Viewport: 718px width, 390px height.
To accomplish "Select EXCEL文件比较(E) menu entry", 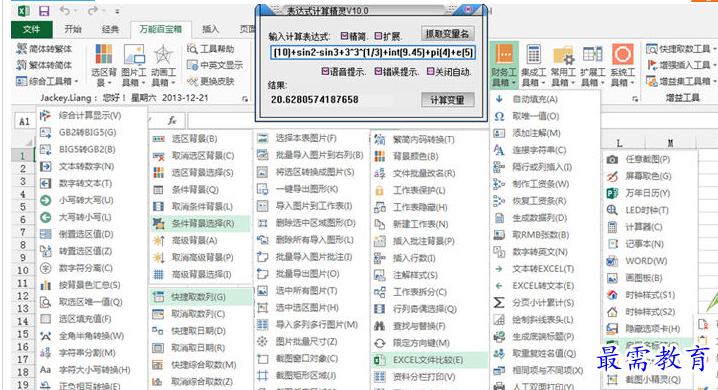I will click(429, 360).
